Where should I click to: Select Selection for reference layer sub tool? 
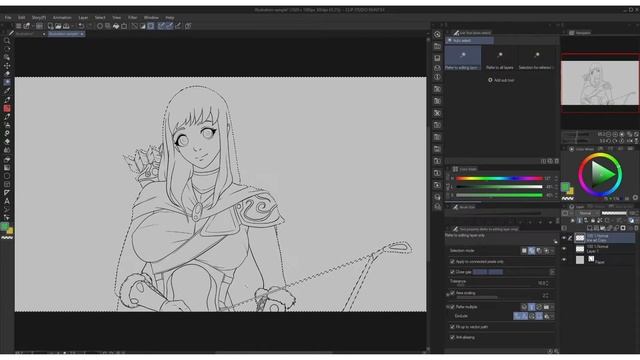point(536,58)
